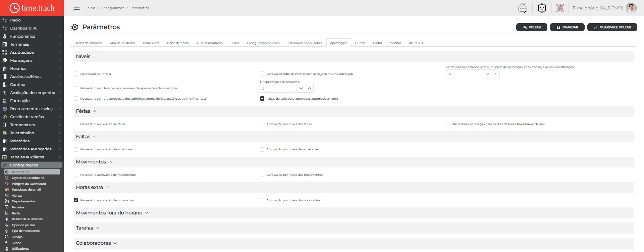This screenshot has height=252, width=644.
Task: Open the user profile avatar
Action: tap(631, 8)
